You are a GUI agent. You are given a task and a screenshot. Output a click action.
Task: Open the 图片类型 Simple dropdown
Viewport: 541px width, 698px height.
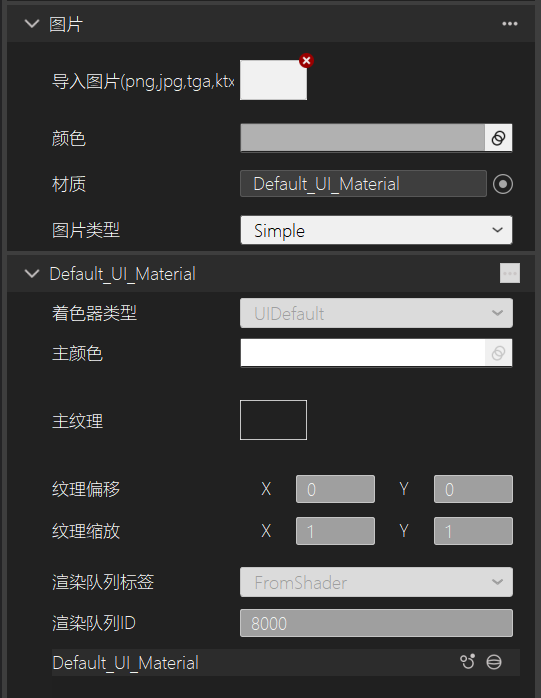376,230
